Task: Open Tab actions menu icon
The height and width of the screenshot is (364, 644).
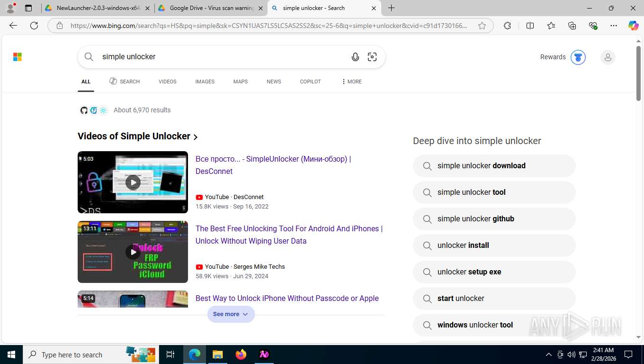Action: coord(28,8)
